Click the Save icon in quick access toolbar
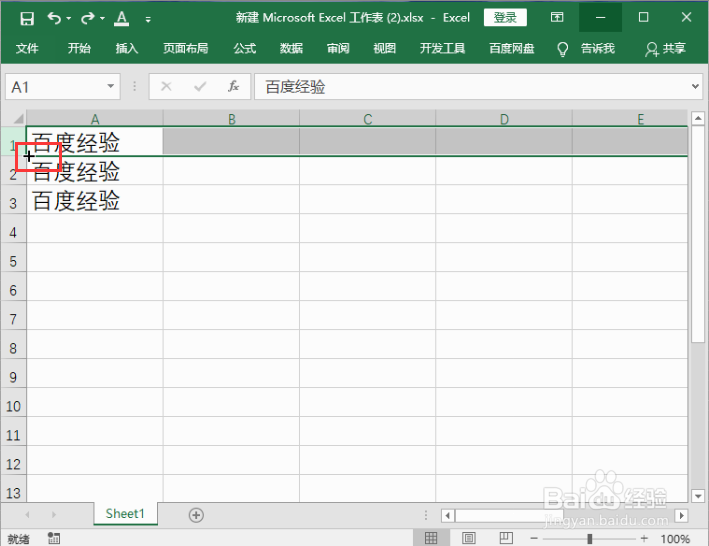Screen dimensions: 709x546 [27, 19]
